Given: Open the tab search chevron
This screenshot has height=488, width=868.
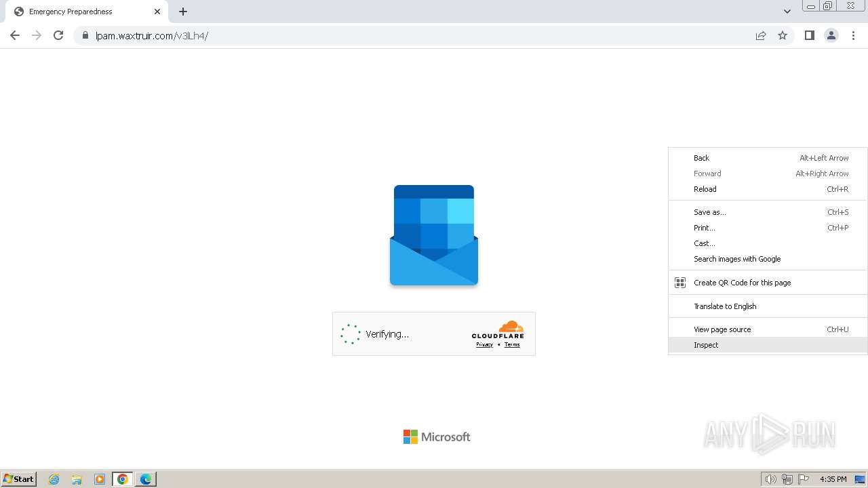Looking at the screenshot, I should point(787,12).
